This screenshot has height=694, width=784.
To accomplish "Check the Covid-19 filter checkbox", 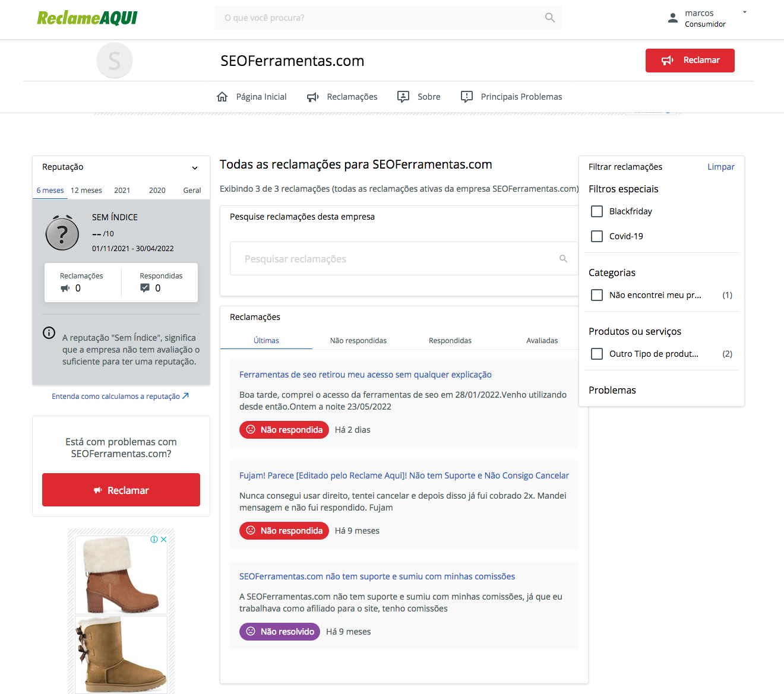I will (x=597, y=236).
